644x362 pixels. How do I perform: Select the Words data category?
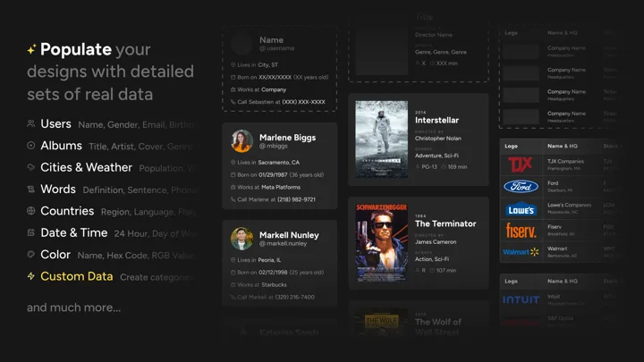(x=58, y=189)
